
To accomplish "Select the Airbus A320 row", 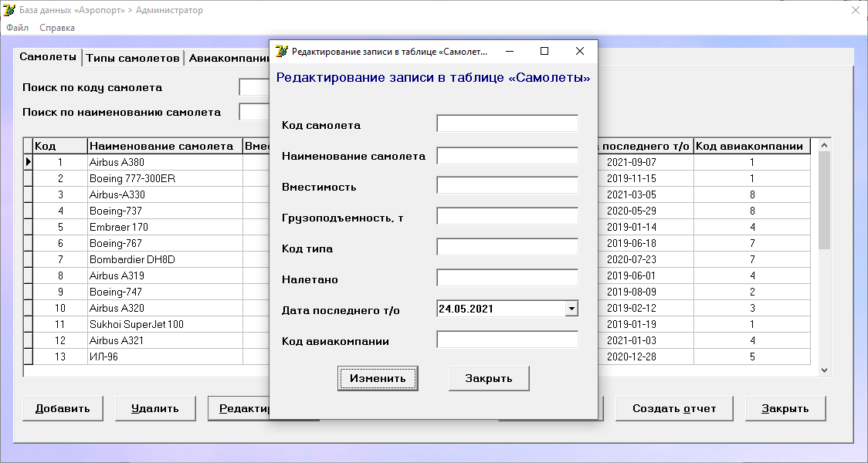I will pyautogui.click(x=165, y=308).
